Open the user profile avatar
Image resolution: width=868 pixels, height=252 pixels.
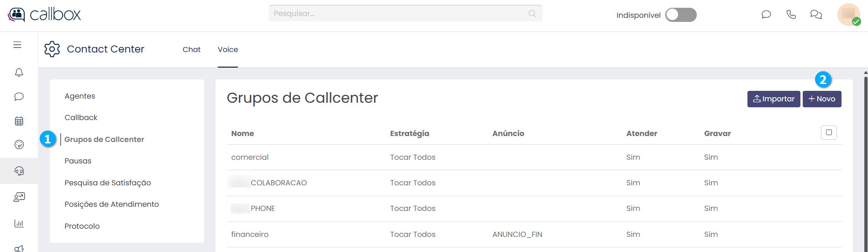pos(848,15)
